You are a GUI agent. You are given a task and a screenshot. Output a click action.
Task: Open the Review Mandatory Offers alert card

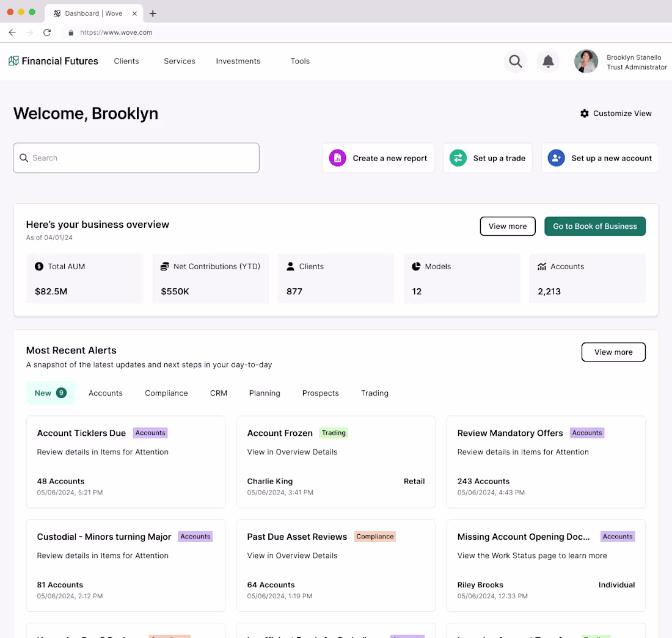546,462
